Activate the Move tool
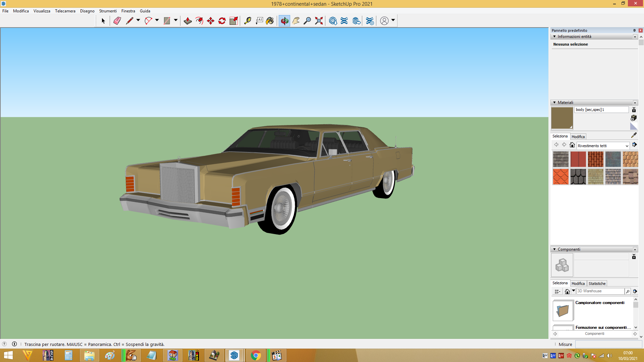 click(211, 21)
